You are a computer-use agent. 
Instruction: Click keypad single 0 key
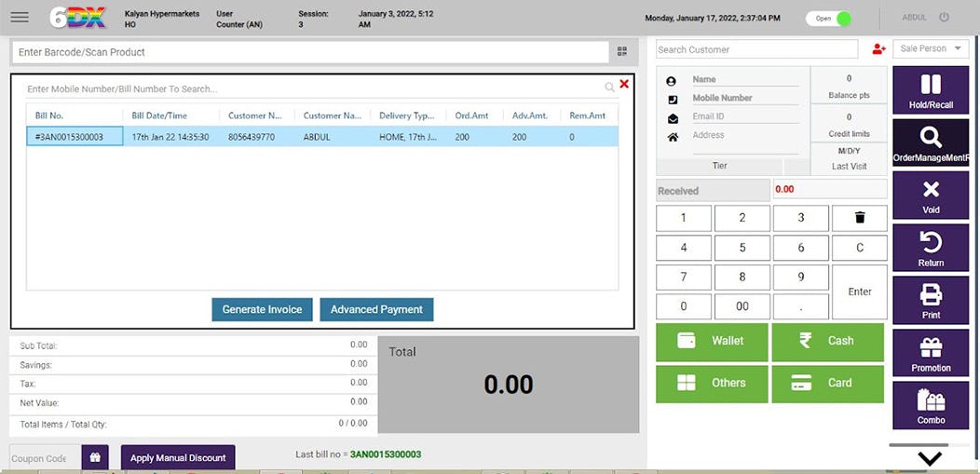tap(683, 306)
